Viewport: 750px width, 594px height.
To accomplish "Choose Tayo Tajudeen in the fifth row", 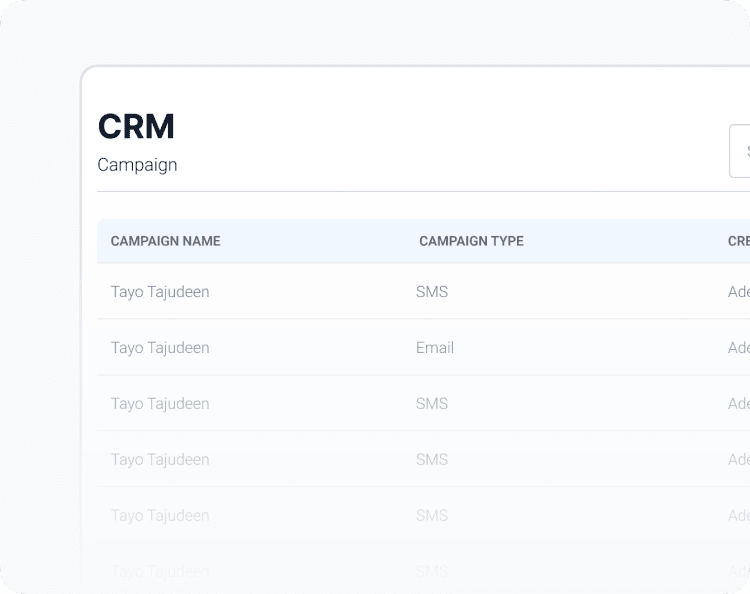I will pyautogui.click(x=160, y=516).
